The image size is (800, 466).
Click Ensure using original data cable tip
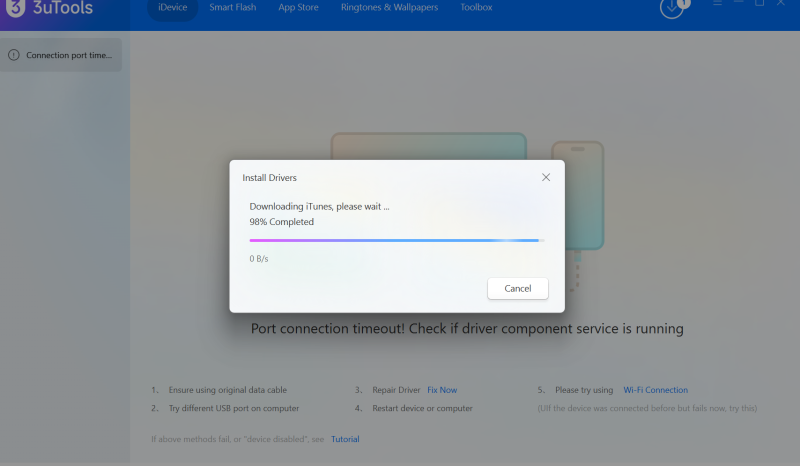coord(228,390)
